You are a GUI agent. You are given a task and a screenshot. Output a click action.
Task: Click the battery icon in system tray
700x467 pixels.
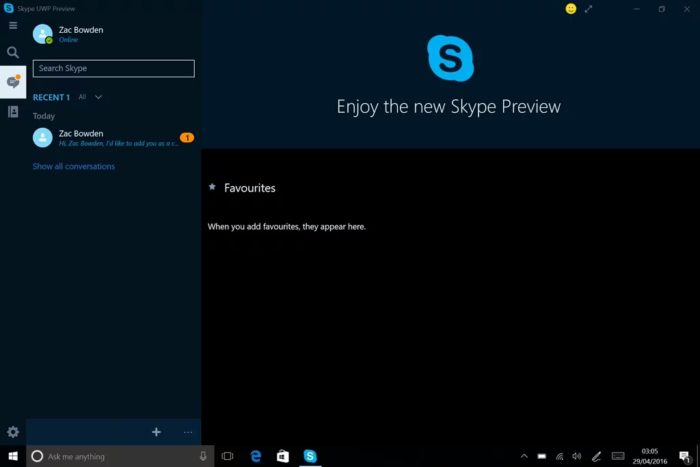(542, 456)
